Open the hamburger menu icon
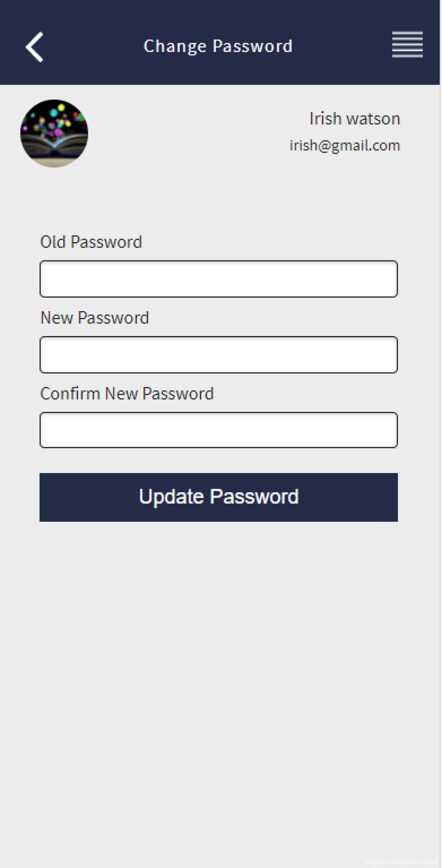This screenshot has width=442, height=868. coord(407,45)
